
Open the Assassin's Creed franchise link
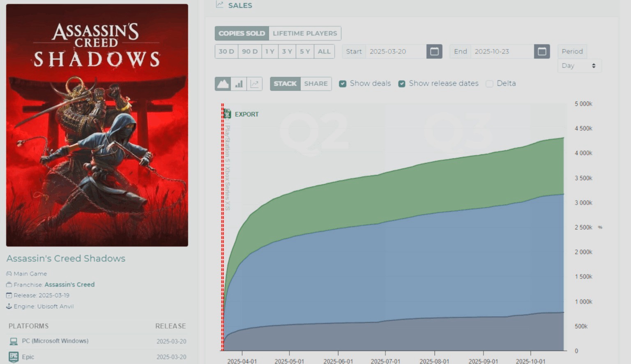[69, 284]
